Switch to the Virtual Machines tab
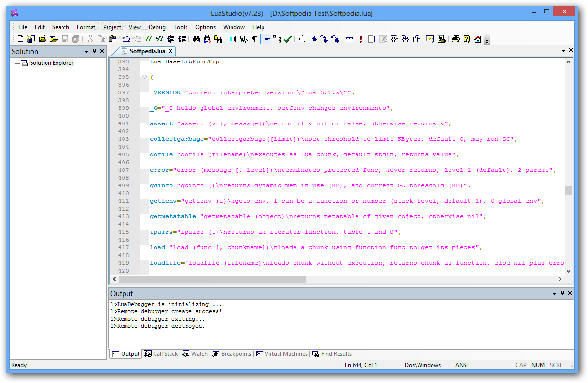Viewport: 588px width, 383px height. pyautogui.click(x=282, y=354)
